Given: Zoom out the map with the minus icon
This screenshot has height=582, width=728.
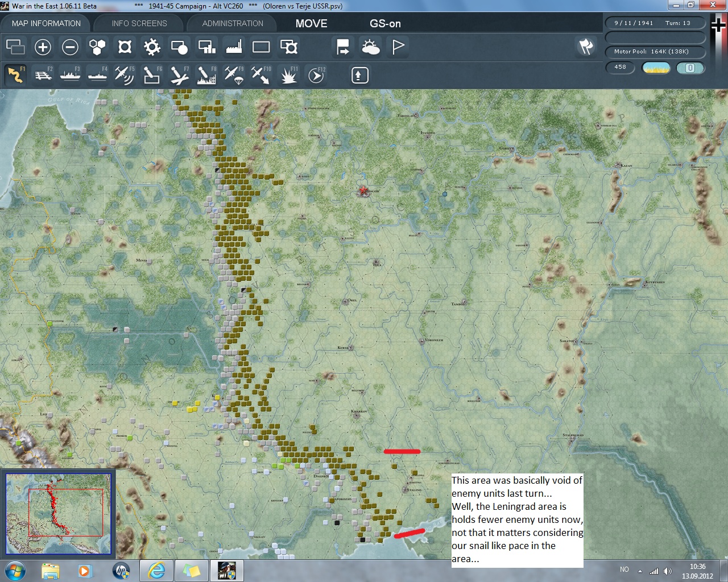Looking at the screenshot, I should (x=70, y=47).
